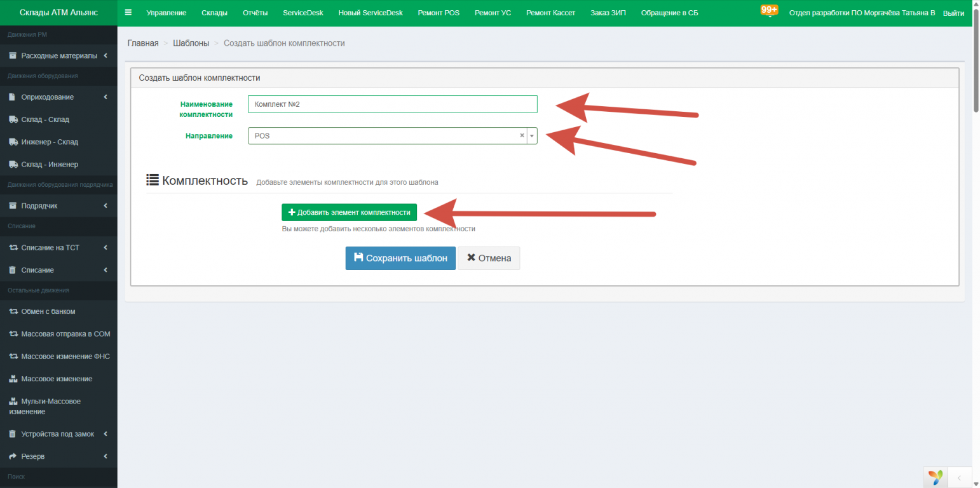Click the trash icon beside Списание
The image size is (980, 488).
[x=13, y=270]
